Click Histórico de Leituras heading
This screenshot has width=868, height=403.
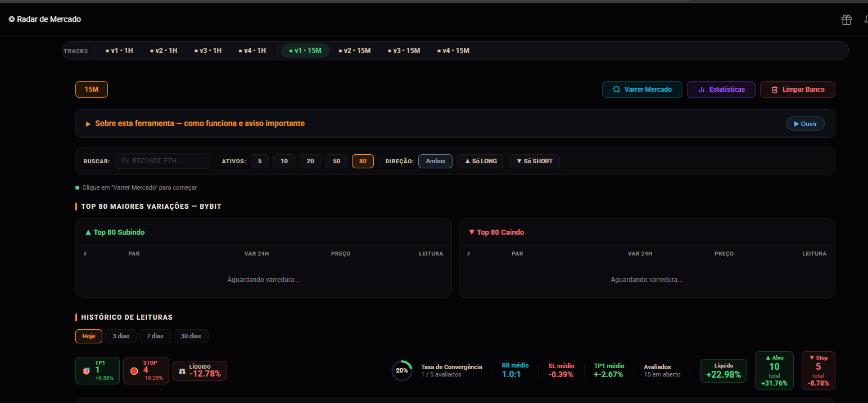127,317
